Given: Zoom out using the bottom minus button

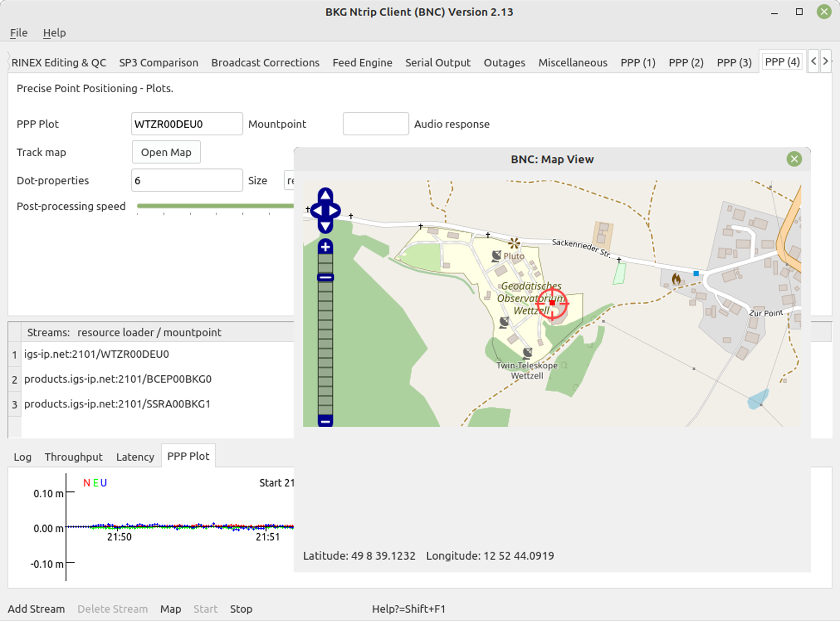Looking at the screenshot, I should point(326,421).
